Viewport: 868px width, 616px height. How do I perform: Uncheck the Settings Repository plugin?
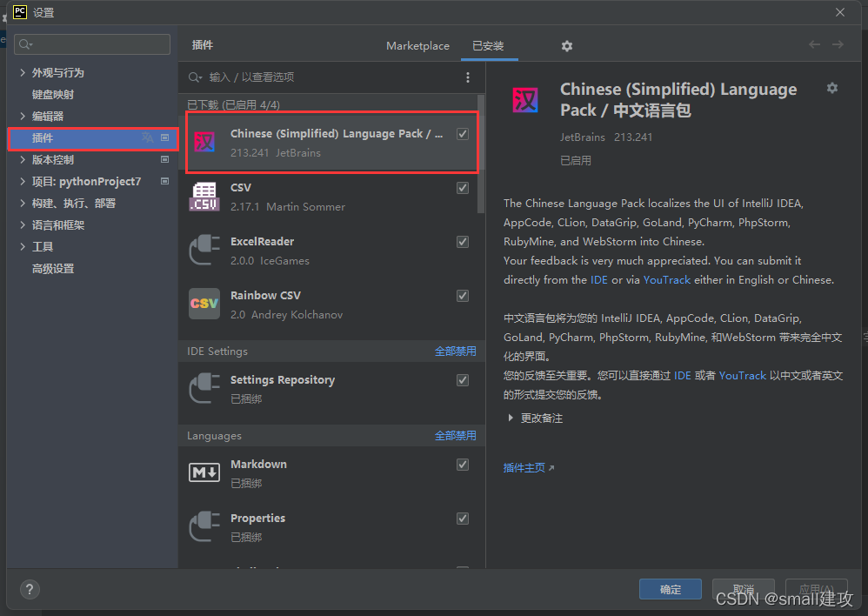[462, 380]
